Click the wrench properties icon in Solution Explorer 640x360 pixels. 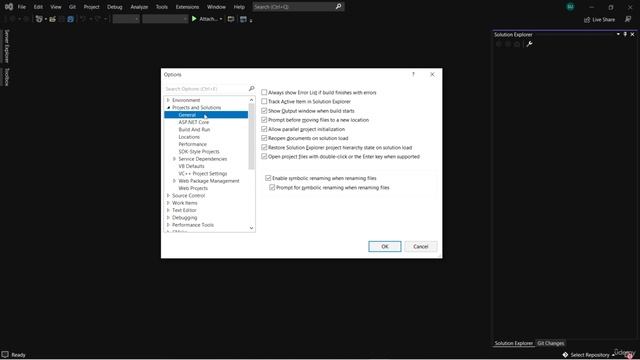click(x=529, y=44)
